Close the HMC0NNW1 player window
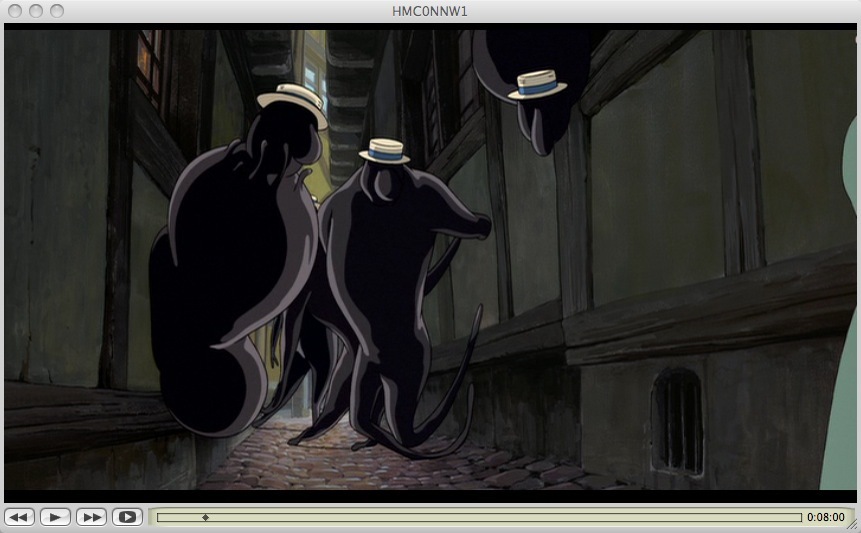861x533 pixels. click(x=15, y=11)
